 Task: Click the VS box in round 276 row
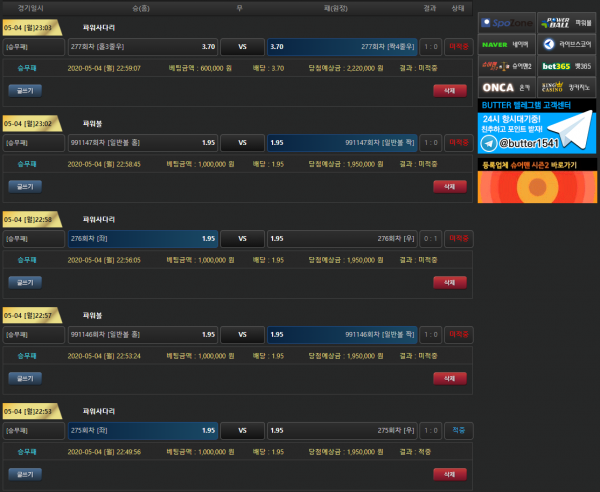[242, 238]
